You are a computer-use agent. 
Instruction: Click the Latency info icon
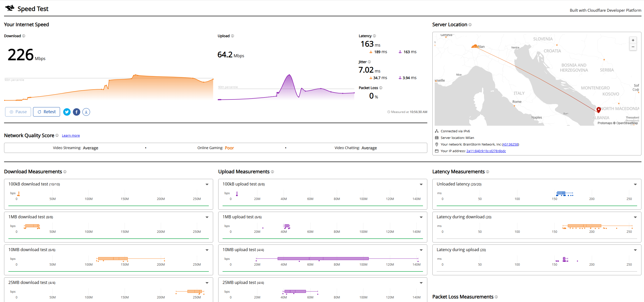[x=374, y=36]
